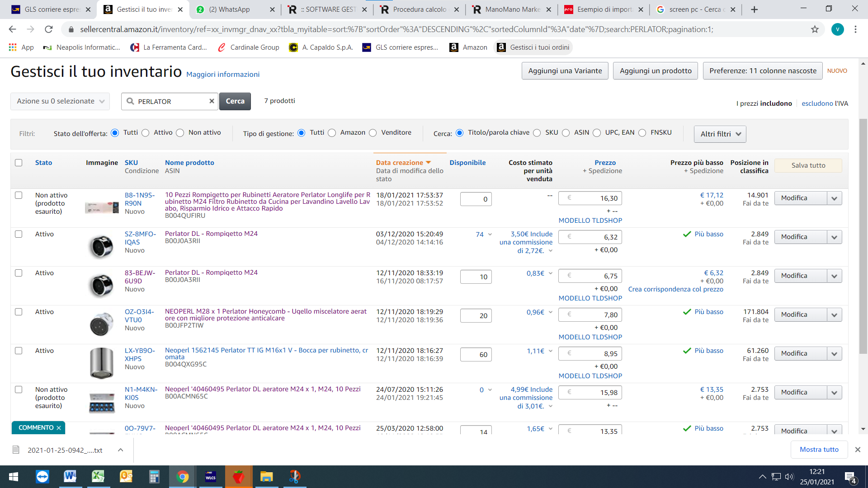Expand Modifica arrow for SKU B8-1N9S-R90N
Image resolution: width=868 pixels, height=488 pixels.
coord(835,198)
